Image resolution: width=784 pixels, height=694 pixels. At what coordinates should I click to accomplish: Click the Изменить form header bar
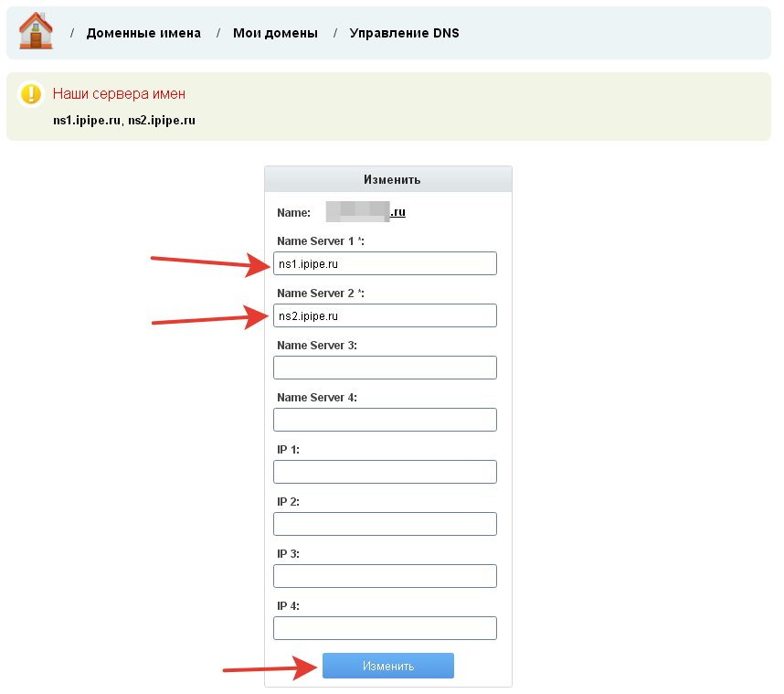click(388, 179)
